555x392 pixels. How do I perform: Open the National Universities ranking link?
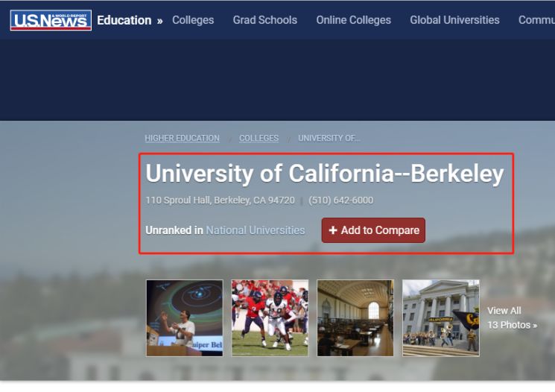[256, 230]
